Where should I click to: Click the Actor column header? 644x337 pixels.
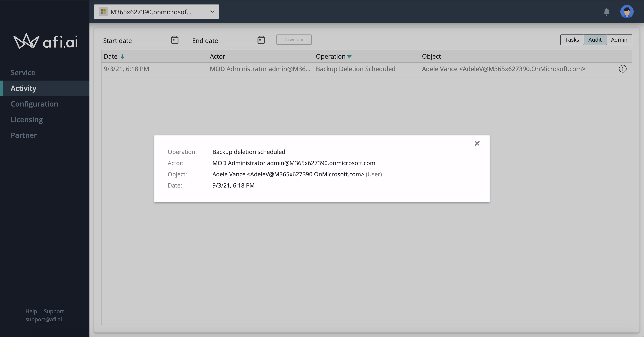click(217, 56)
